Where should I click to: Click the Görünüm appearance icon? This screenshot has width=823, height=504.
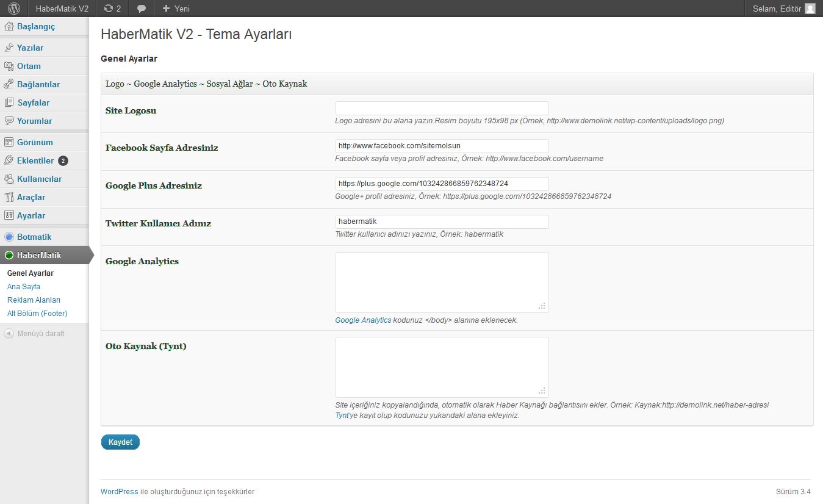pos(9,142)
